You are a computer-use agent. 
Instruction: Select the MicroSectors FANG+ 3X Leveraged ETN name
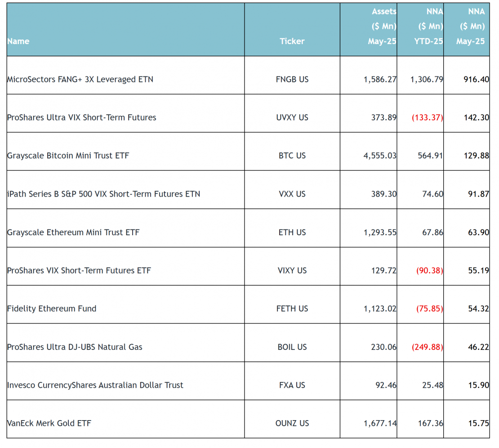pyautogui.click(x=80, y=80)
